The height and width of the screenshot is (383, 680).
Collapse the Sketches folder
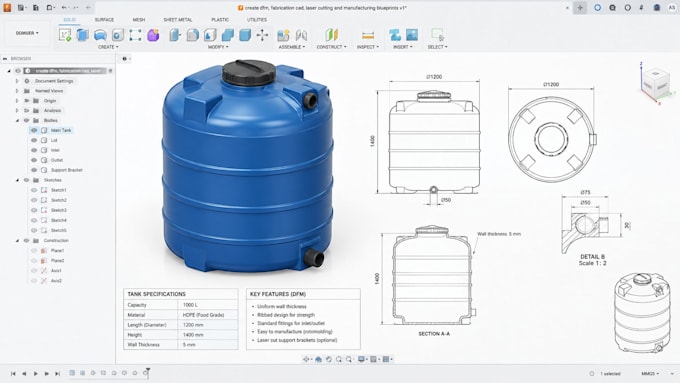click(x=17, y=180)
